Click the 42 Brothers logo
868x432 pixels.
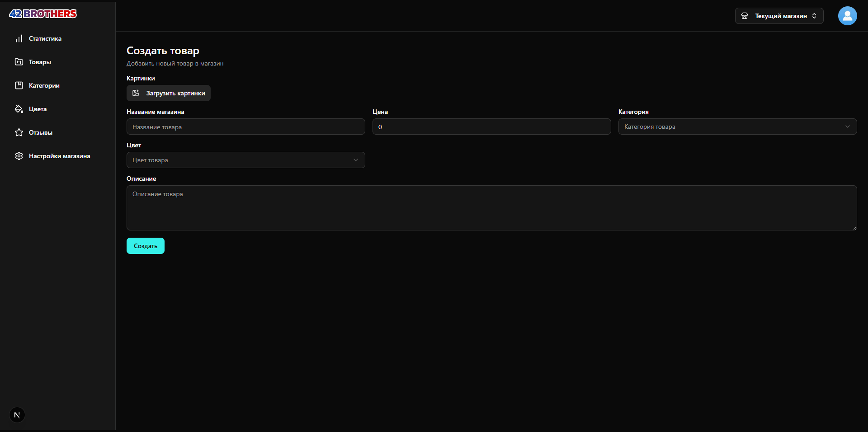pyautogui.click(x=43, y=14)
